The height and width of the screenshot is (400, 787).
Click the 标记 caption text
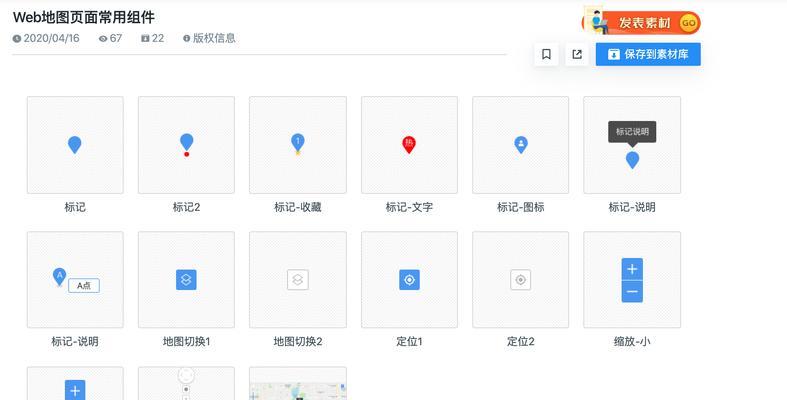tap(75, 207)
